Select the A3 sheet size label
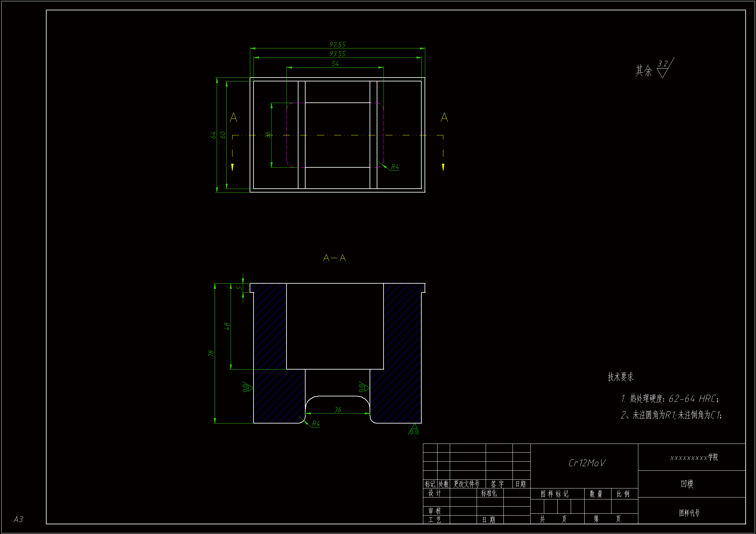The height and width of the screenshot is (534, 756). click(18, 519)
